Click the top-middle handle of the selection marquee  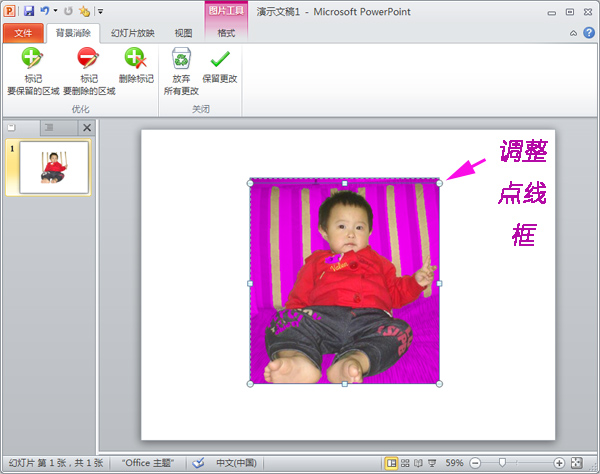pos(345,184)
